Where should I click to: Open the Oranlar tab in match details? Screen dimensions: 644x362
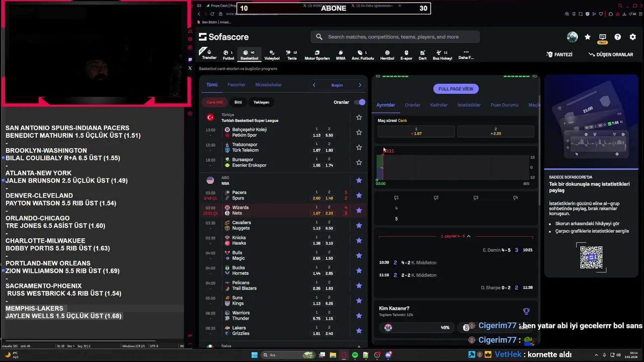(413, 105)
